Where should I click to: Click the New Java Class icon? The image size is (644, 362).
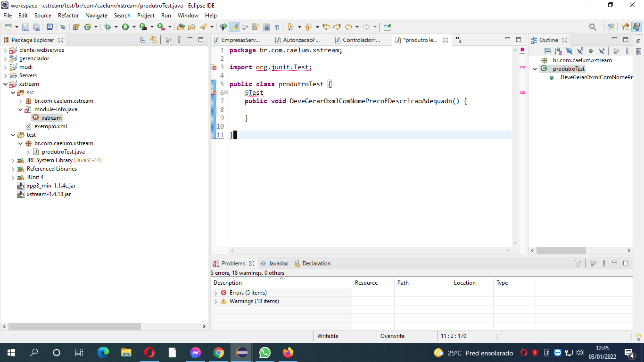pos(88,27)
